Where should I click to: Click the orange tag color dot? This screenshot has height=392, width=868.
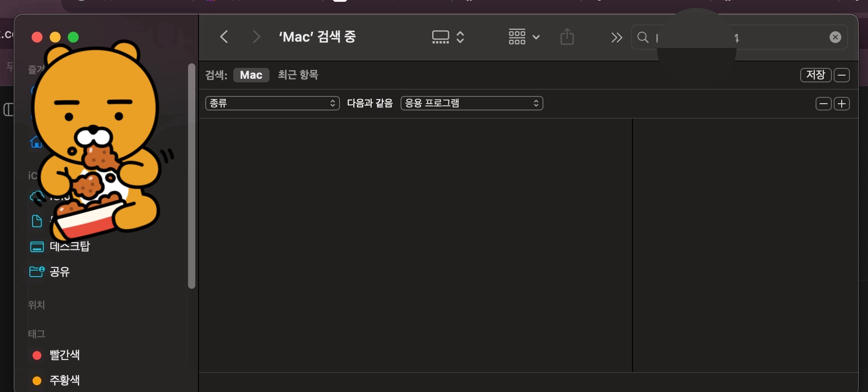37,381
